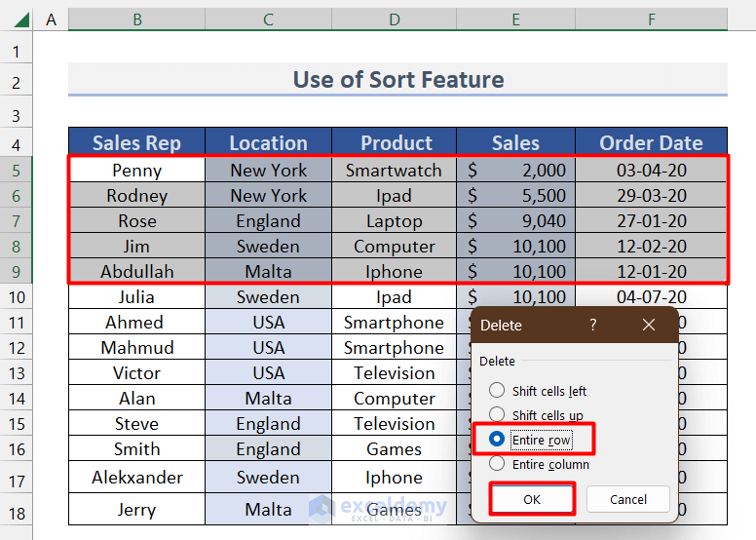Image resolution: width=756 pixels, height=540 pixels.
Task: Click the Order Date header cell
Action: pyautogui.click(x=651, y=143)
